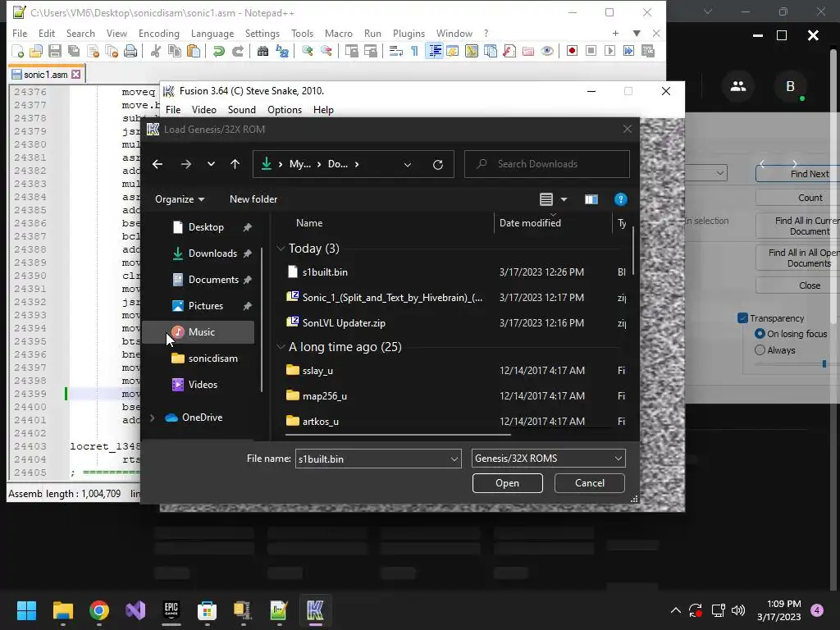This screenshot has width=840, height=630.
Task: Click Refresh icon beside the address bar
Action: click(438, 164)
